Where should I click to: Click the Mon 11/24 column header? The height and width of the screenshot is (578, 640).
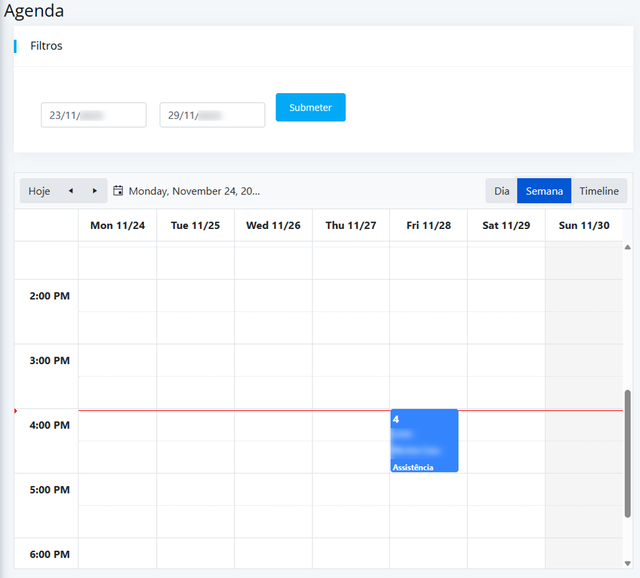(117, 226)
